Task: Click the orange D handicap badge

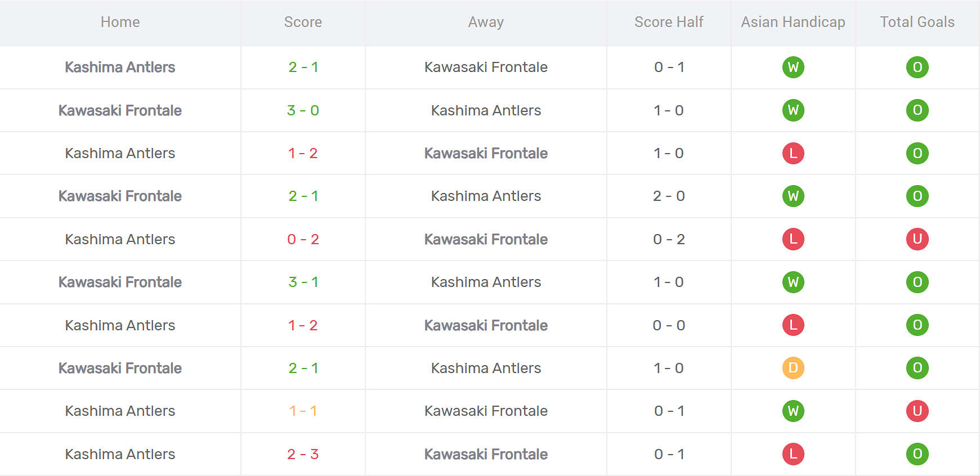Action: 793,368
